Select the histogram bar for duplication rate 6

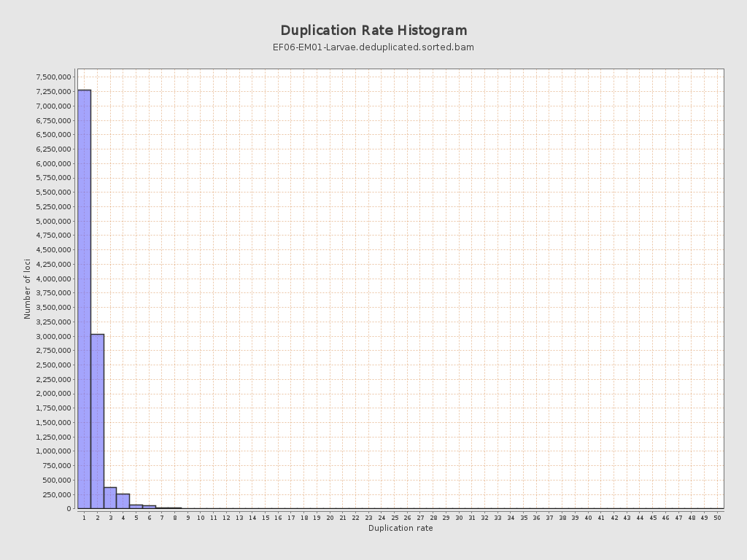[x=149, y=507]
